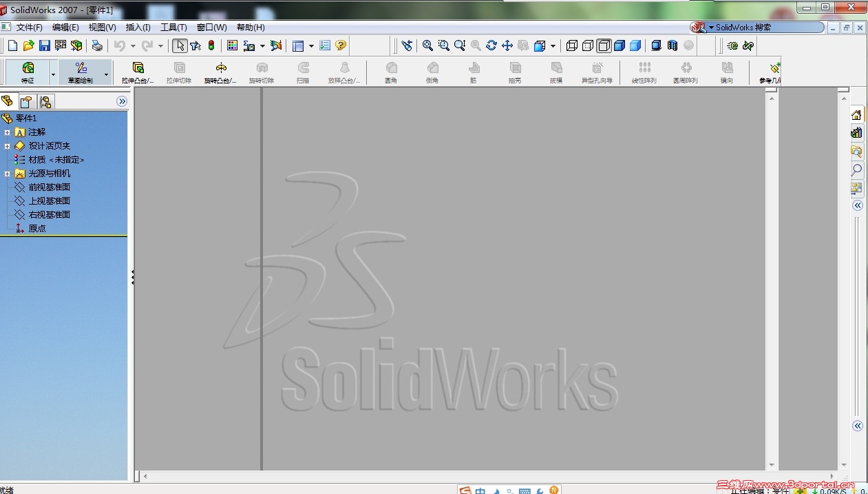Switch to Hidden Lines Visible display
Image resolution: width=868 pixels, height=494 pixels.
[x=588, y=45]
